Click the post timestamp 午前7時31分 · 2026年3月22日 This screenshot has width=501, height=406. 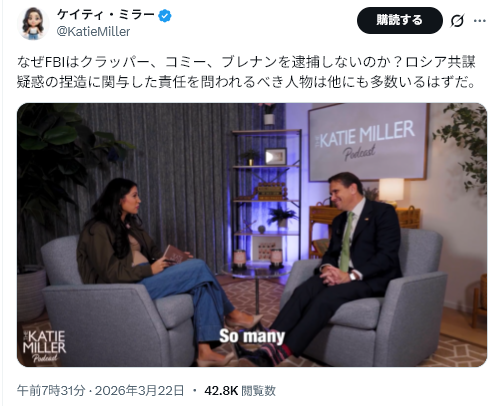(100, 390)
